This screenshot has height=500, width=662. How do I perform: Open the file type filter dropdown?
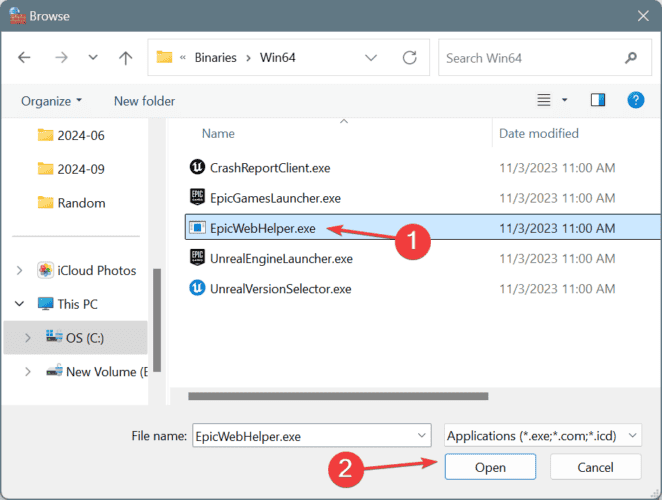point(542,436)
